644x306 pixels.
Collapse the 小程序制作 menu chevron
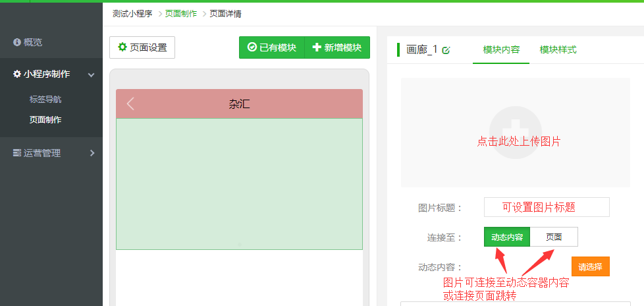(92, 75)
